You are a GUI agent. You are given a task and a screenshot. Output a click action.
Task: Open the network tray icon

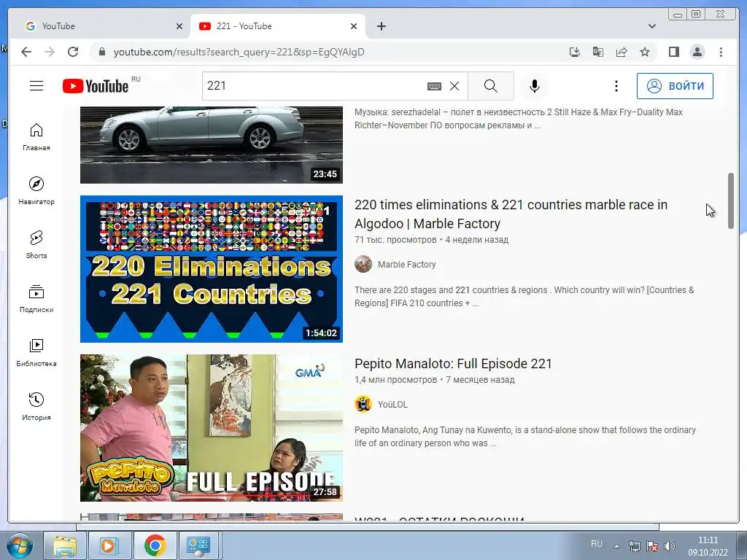point(635,546)
